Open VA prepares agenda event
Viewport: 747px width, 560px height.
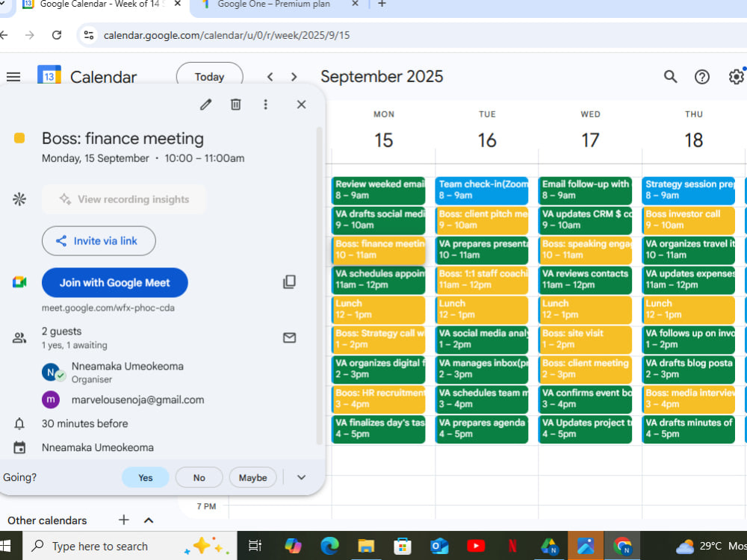(482, 429)
